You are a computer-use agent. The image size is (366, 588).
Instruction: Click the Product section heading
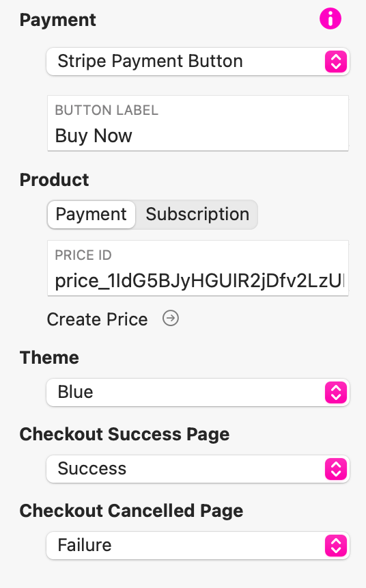point(55,180)
